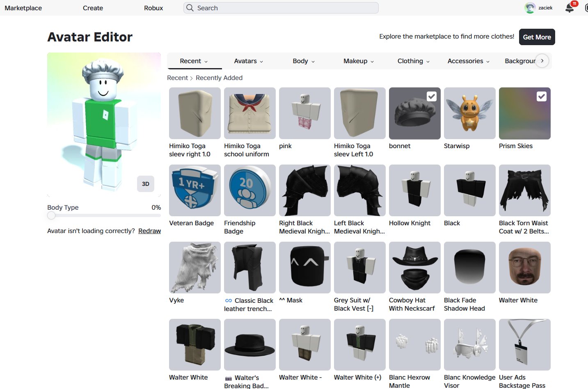
Task: Open the Background category tab
Action: [520, 61]
